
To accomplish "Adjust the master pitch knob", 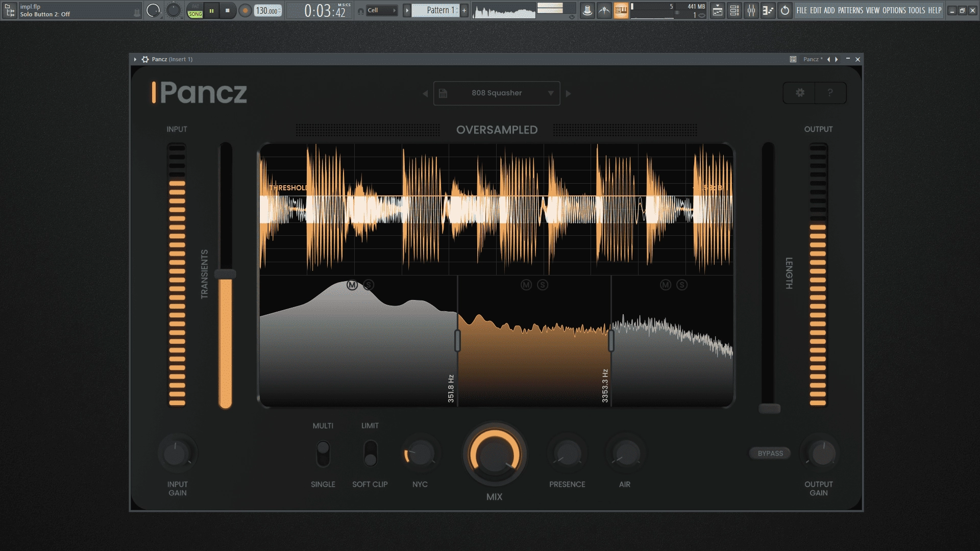I will coord(174,10).
